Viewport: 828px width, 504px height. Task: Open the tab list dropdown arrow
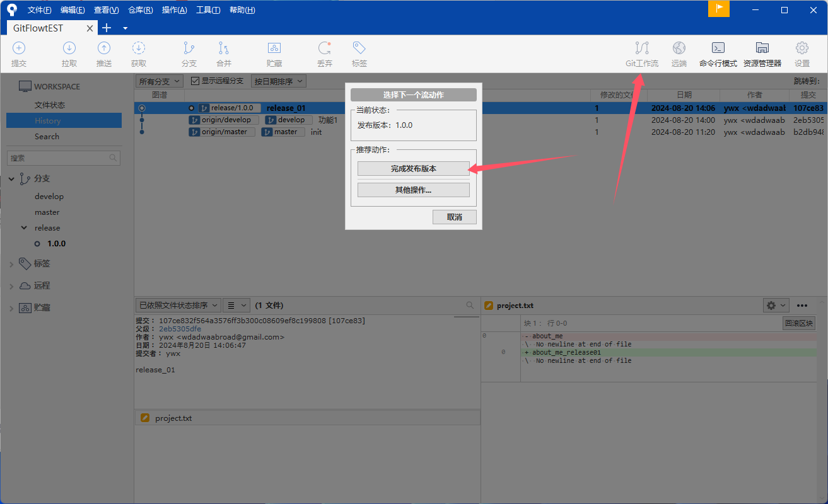[125, 28]
